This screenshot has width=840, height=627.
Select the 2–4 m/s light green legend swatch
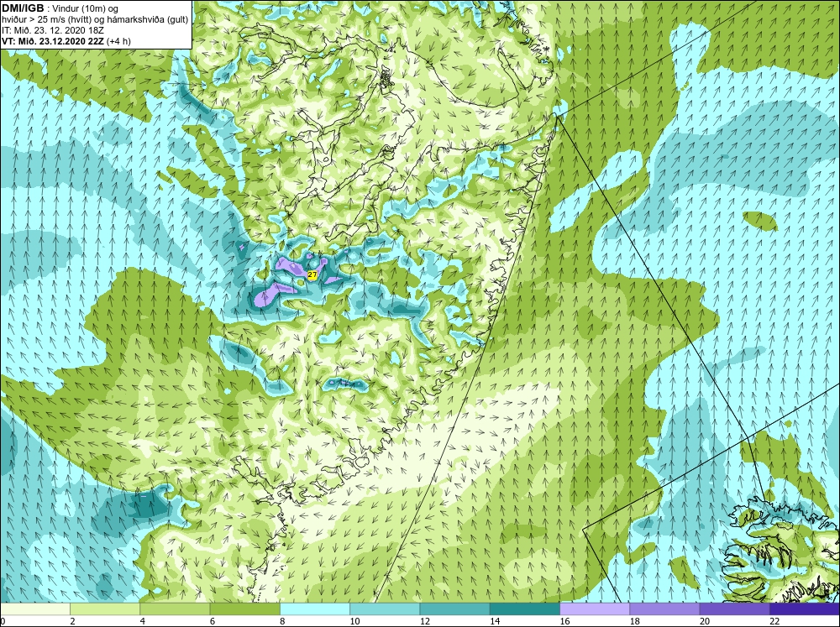pos(105,609)
